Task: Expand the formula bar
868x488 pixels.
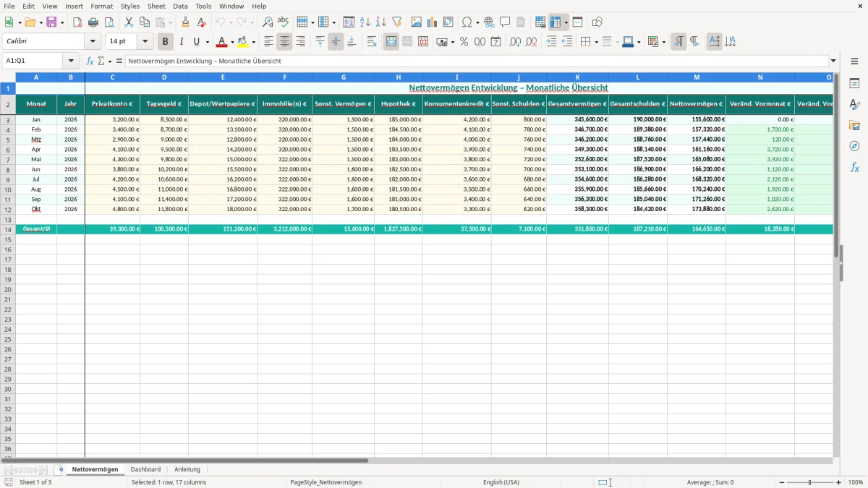Action: (x=833, y=61)
